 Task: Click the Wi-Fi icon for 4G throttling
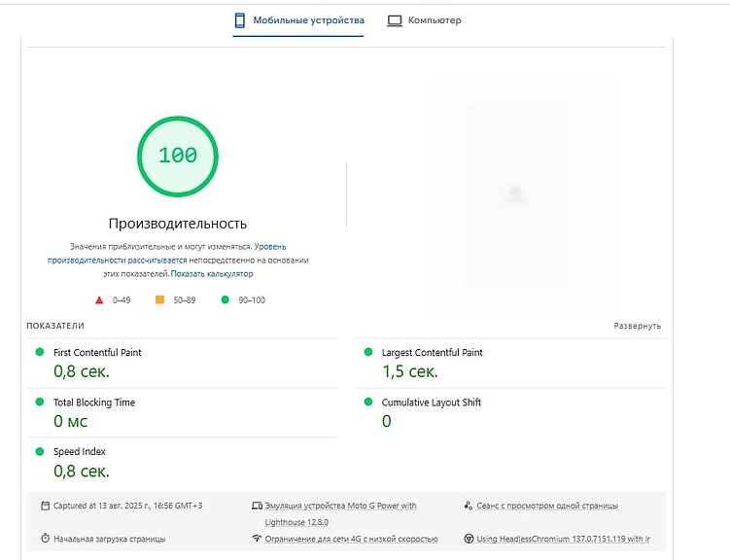point(257,539)
